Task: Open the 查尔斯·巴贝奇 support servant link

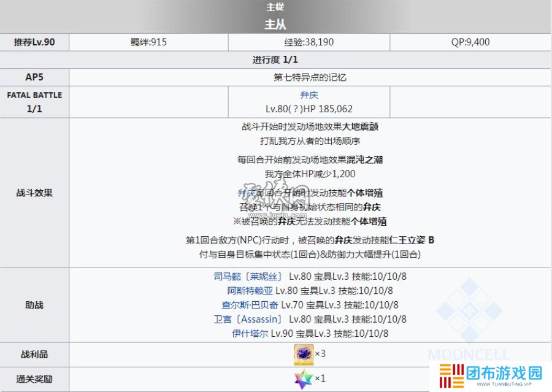Action: tap(250, 305)
